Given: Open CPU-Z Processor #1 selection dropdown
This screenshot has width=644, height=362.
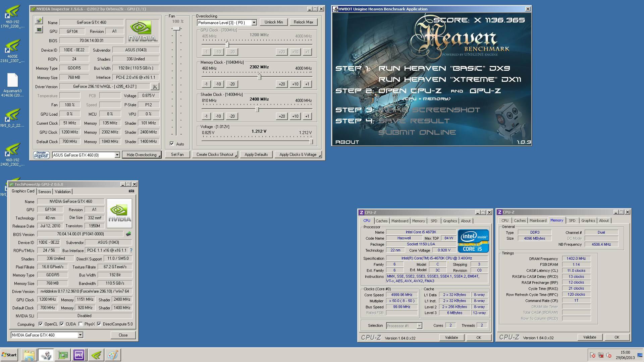Looking at the screenshot, I should point(419,325).
